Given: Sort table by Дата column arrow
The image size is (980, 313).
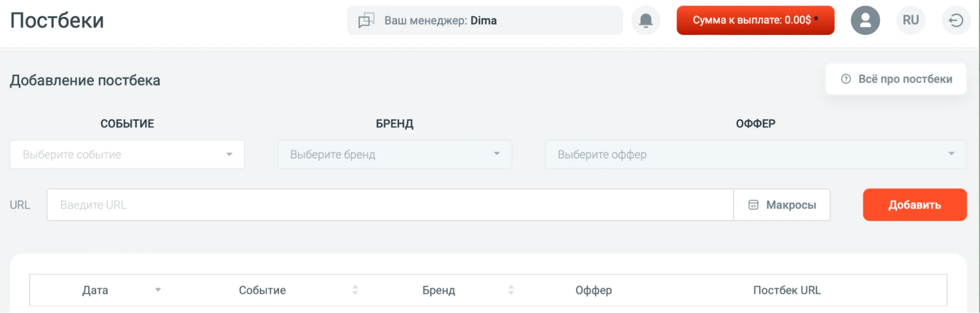Looking at the screenshot, I should click(x=158, y=290).
